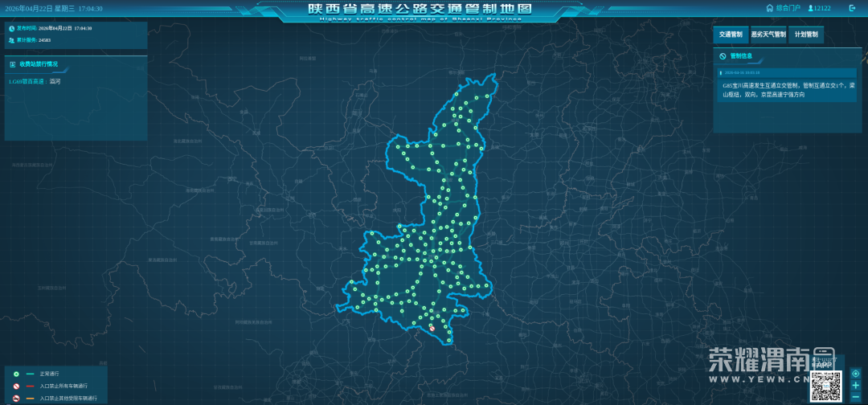This screenshot has width=868, height=405.
Task: Zoom out the map with minus button
Action: (855, 397)
